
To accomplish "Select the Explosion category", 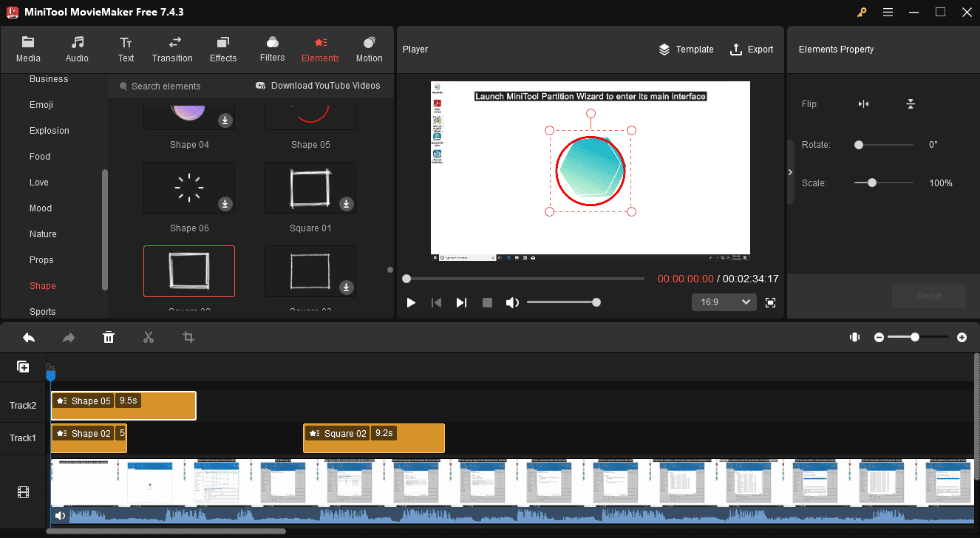I will coord(50,131).
